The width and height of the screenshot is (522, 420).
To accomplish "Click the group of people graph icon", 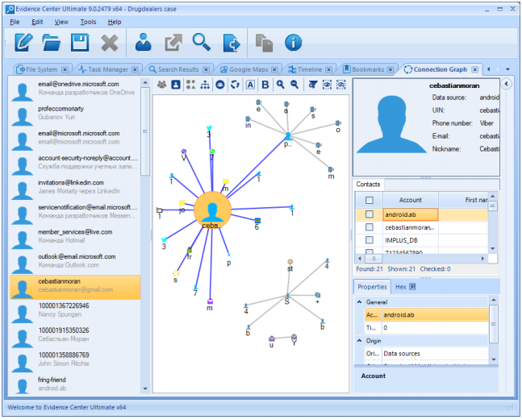I will [x=162, y=85].
